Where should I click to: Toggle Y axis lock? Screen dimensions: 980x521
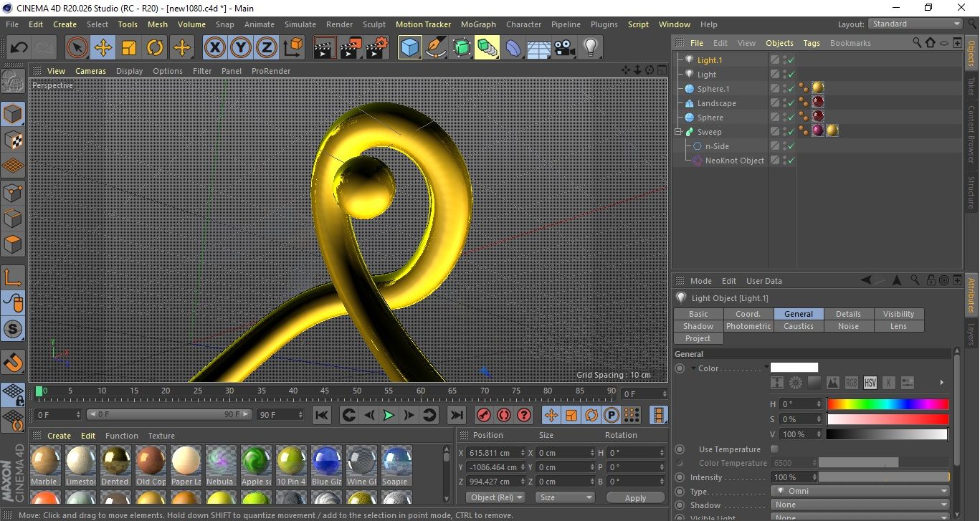pos(241,48)
